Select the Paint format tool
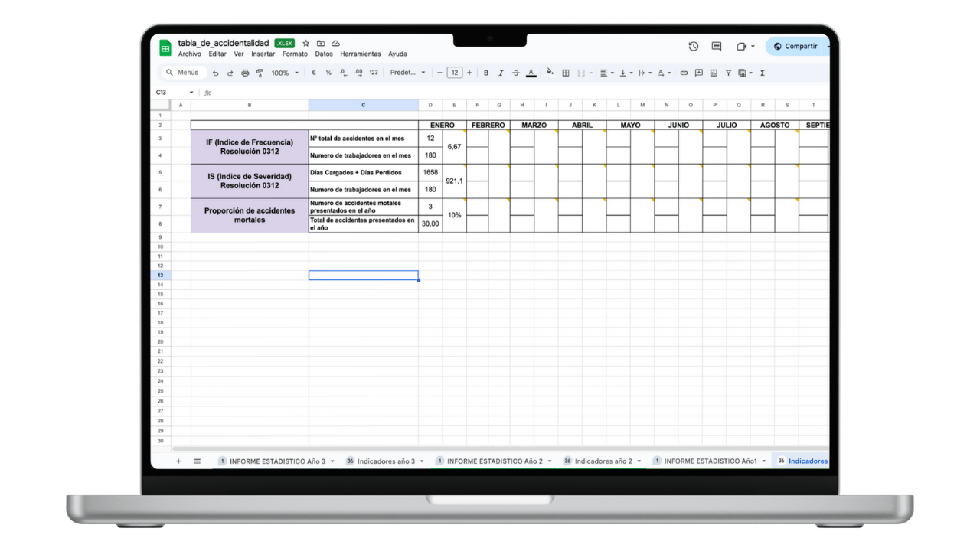 (260, 73)
